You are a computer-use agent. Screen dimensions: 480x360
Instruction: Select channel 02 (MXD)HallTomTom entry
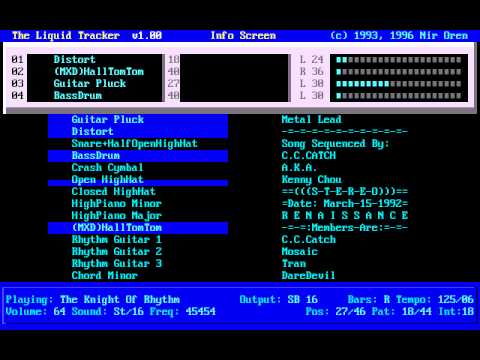99,71
